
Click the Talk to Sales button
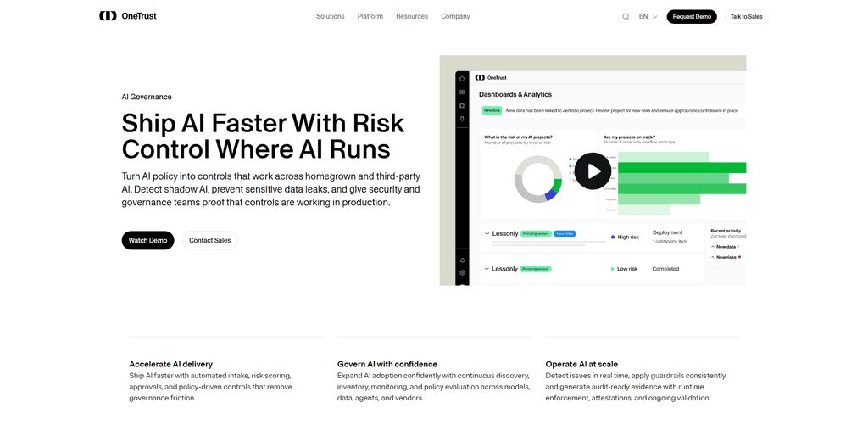pos(746,17)
